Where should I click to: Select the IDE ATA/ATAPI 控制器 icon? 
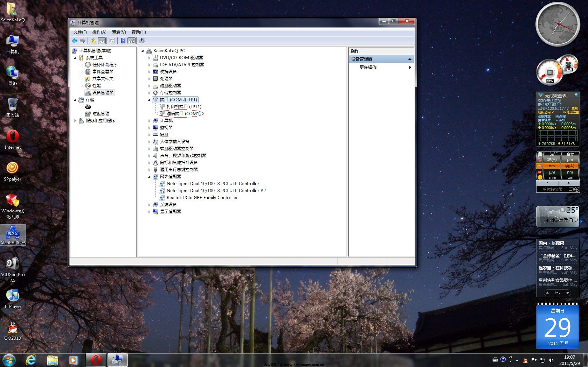click(155, 65)
